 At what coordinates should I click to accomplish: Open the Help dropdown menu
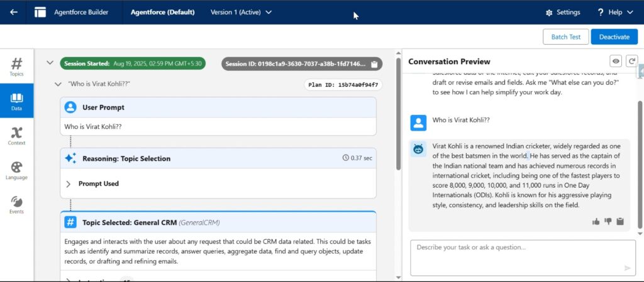click(x=615, y=13)
